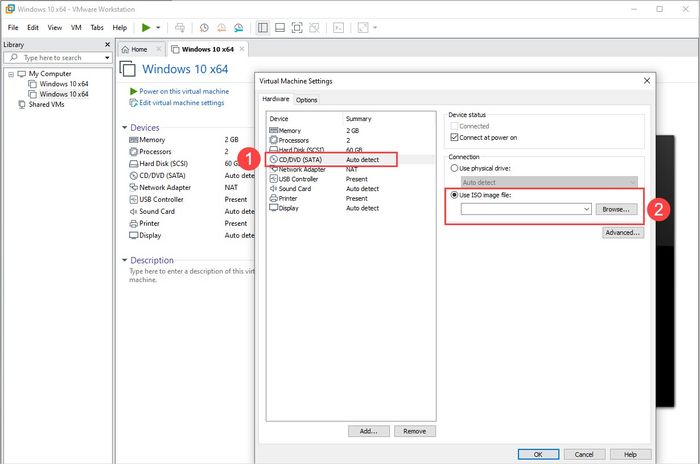The height and width of the screenshot is (464, 700).
Task: Select Printer row in settings list
Action: pyautogui.click(x=350, y=198)
